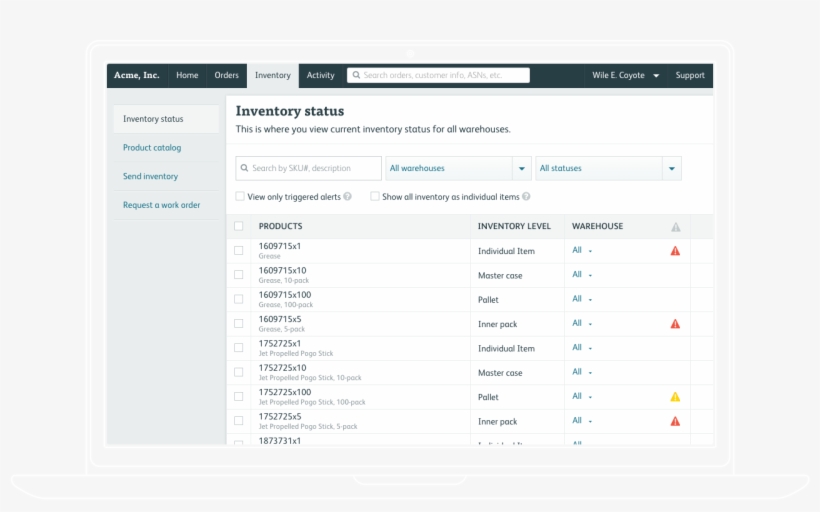
Task: Click red alert icon for 1752725x5 row
Action: point(675,421)
